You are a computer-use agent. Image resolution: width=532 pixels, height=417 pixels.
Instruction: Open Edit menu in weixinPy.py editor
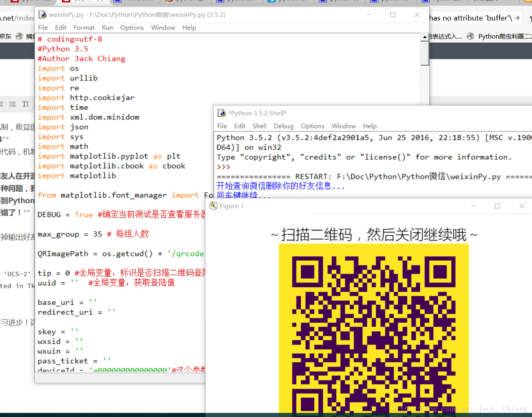click(60, 27)
